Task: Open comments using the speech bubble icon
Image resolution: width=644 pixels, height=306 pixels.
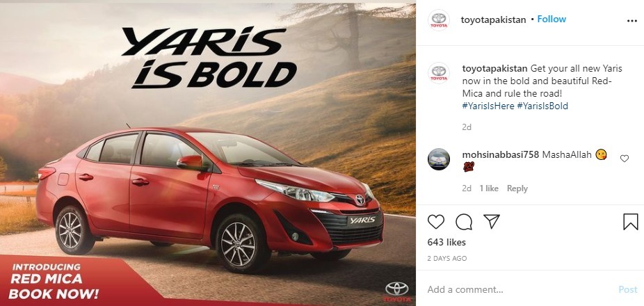Action: coord(464,223)
